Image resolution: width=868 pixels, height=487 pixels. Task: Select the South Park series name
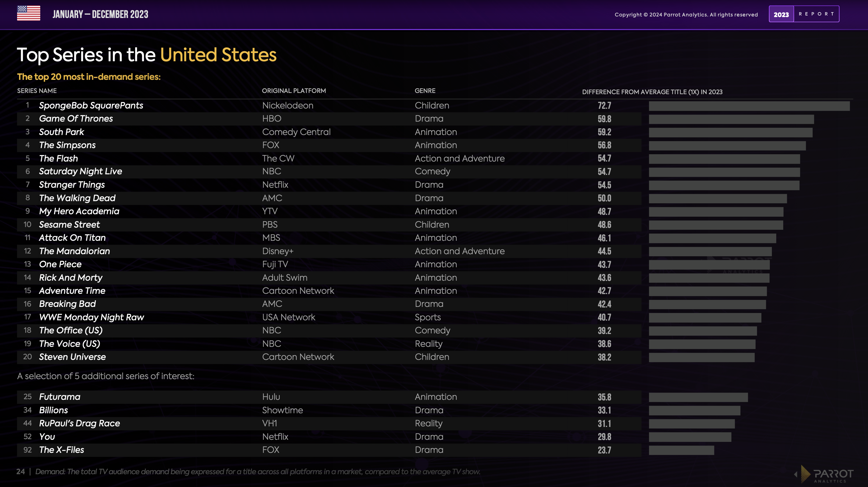[61, 132]
